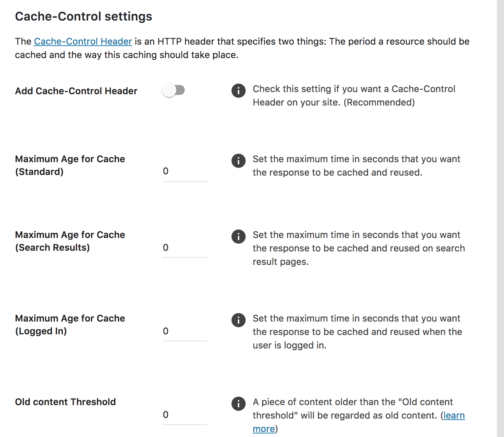Focus the Maximum Age (Search Results) input field
Viewport: 504px width, 437px height.
click(184, 248)
